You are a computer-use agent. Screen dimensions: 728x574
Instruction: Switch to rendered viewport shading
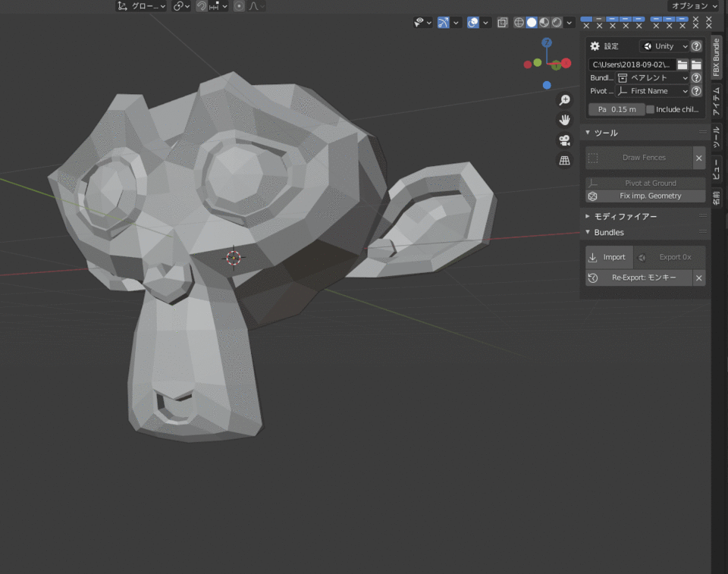(x=557, y=23)
